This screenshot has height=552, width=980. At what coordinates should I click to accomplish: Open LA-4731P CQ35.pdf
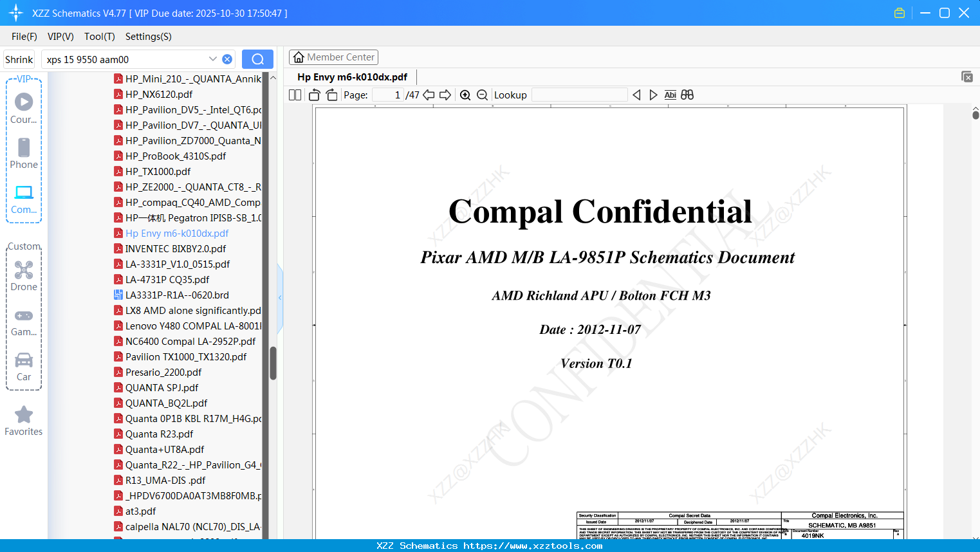[x=167, y=280]
